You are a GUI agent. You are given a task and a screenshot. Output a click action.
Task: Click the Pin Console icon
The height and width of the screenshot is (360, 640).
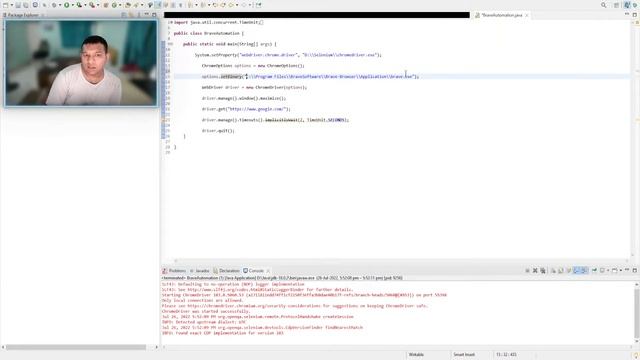[594, 270]
